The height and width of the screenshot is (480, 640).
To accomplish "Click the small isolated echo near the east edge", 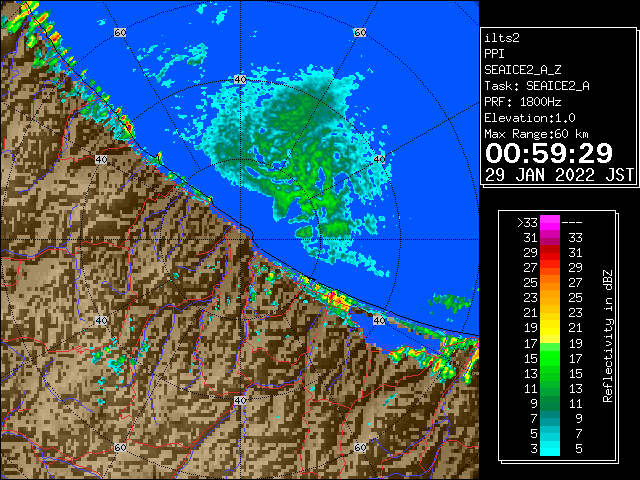I will coord(449,302).
